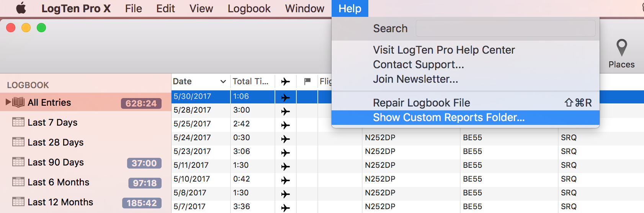
Task: Click airplane icon in the 5/30/2017 row
Action: 286,98
